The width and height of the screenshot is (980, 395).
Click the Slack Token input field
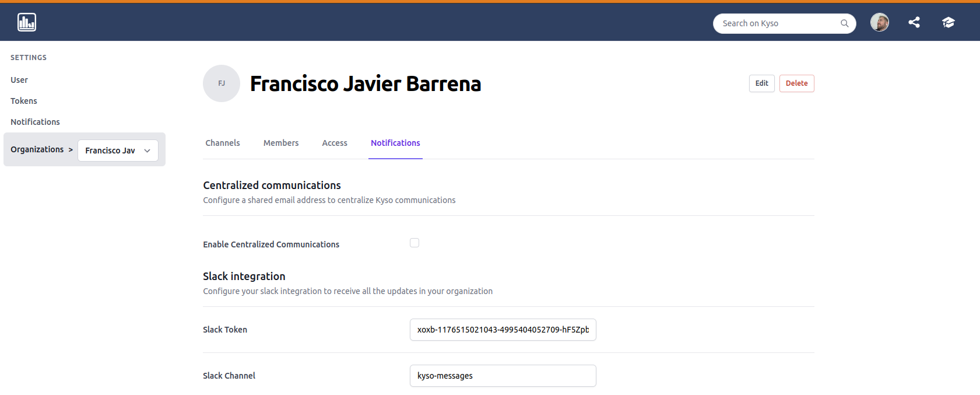point(503,330)
